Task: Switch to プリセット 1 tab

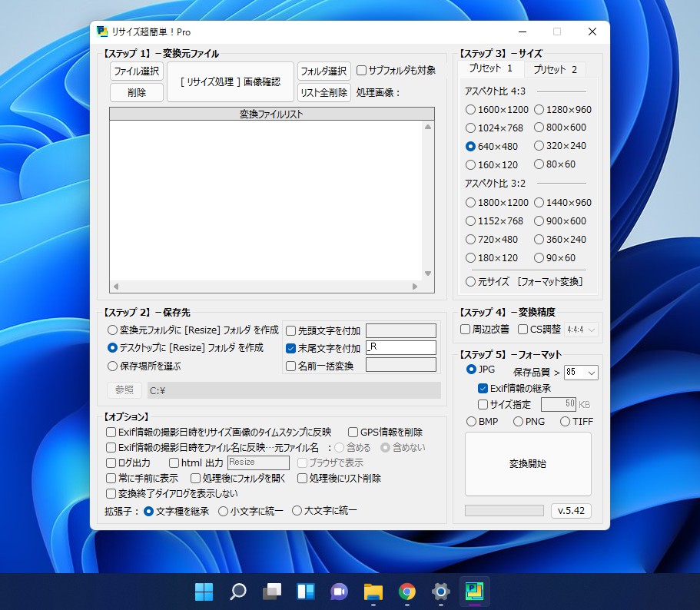Action: 490,68
